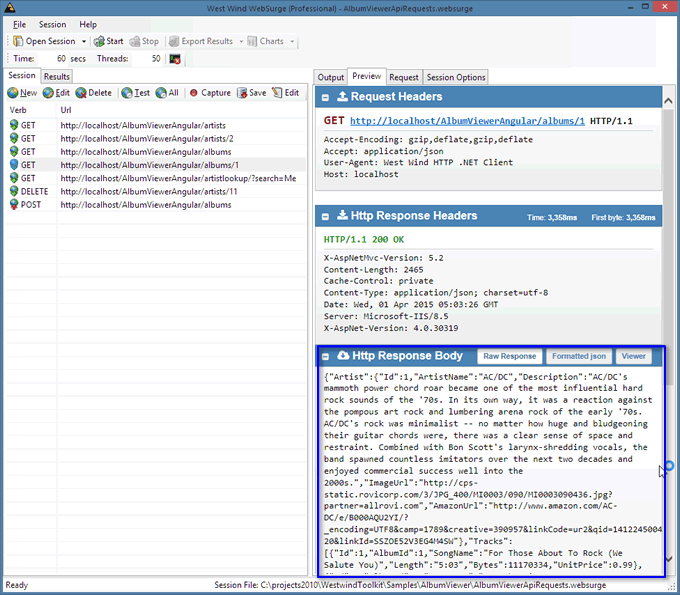Collapse the Http Response Headers section
The width and height of the screenshot is (680, 595).
[325, 216]
